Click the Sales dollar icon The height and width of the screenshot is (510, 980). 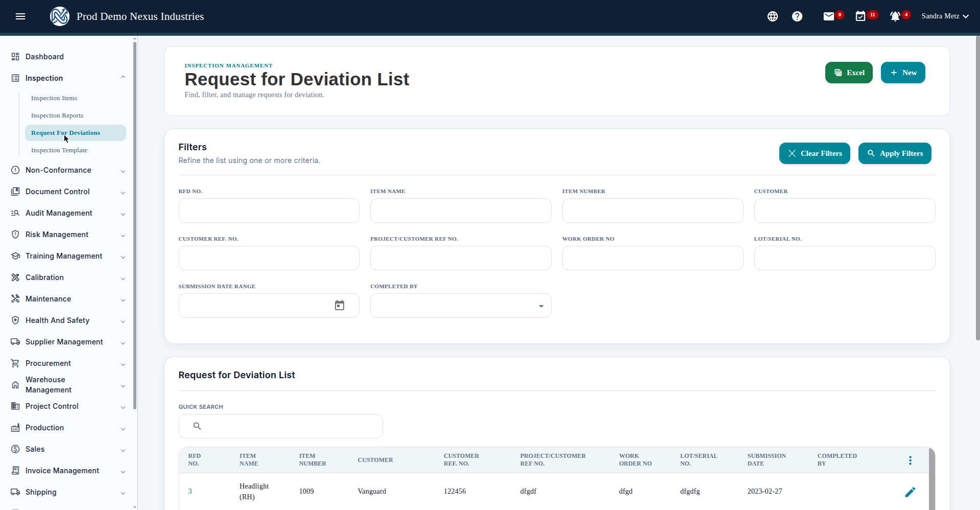coord(15,449)
